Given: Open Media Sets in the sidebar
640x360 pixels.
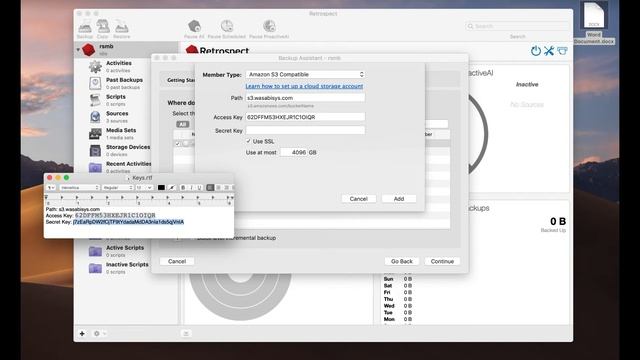Looking at the screenshot, I should click(x=121, y=133).
